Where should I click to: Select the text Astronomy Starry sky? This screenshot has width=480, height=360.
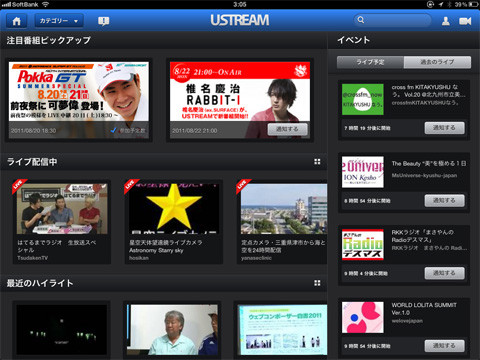(x=156, y=250)
